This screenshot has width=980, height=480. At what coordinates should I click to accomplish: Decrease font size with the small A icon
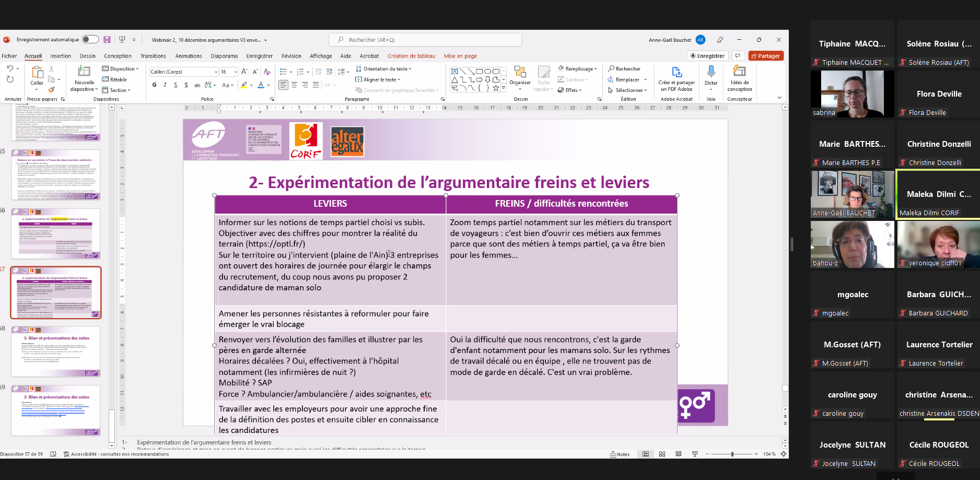coord(255,72)
